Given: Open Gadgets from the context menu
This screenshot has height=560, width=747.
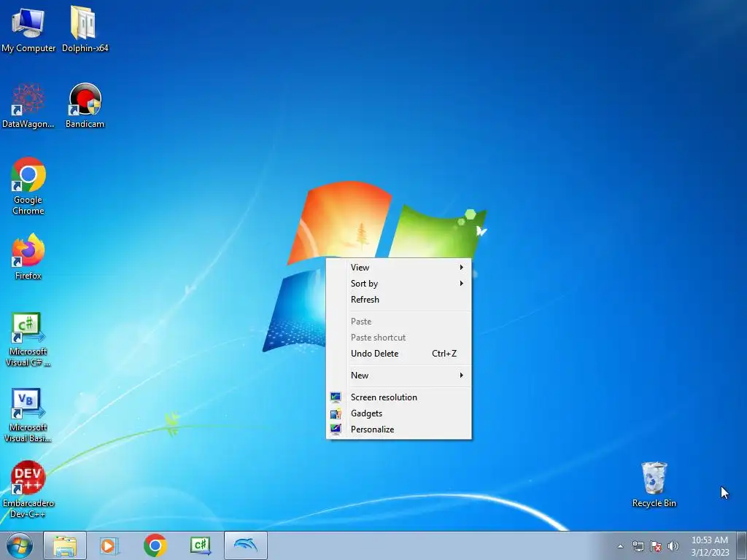Looking at the screenshot, I should (399, 413).
